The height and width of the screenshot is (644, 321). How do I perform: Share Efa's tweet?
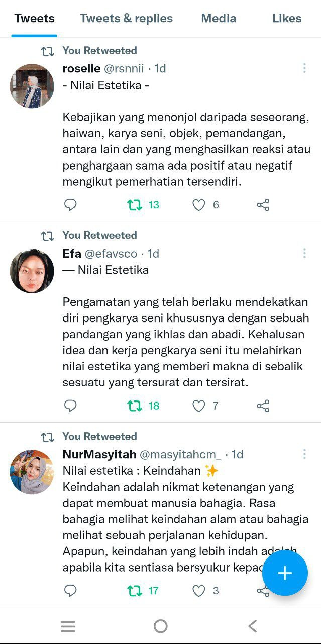coord(263,406)
